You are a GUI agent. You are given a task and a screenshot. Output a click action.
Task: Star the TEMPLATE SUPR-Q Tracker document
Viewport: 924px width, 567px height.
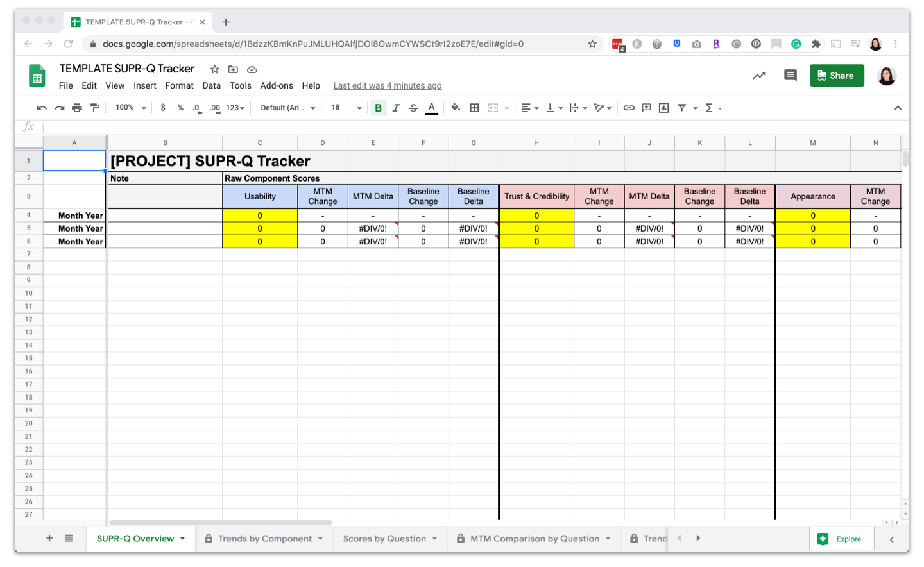click(215, 69)
